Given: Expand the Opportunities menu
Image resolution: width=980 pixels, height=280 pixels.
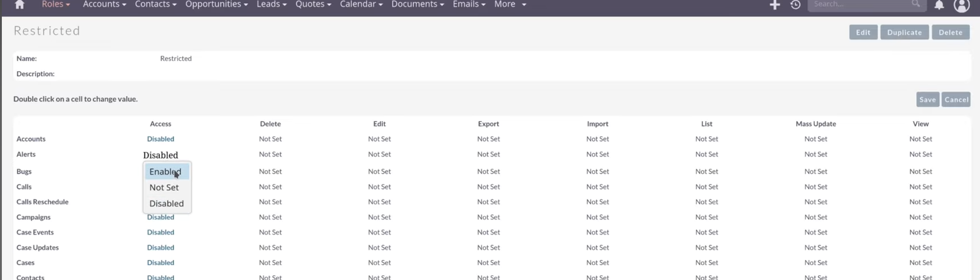Looking at the screenshot, I should pyautogui.click(x=217, y=4).
